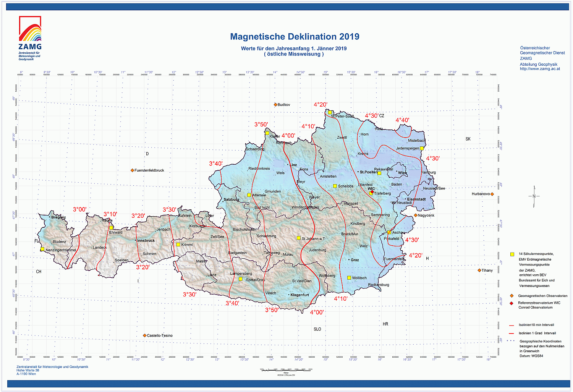Image resolution: width=573 pixels, height=392 pixels.
Task: Click the 4°40' isoline label
Action: [402, 120]
